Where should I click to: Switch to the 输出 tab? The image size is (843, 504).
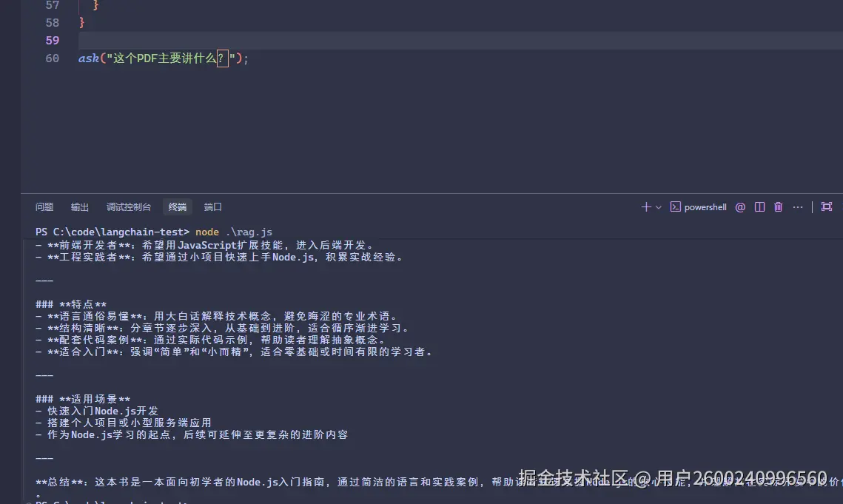[x=80, y=207]
